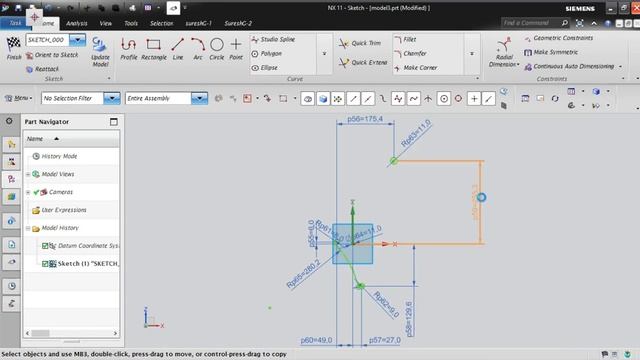
Task: Activate Quick Extend
Action: [x=363, y=62]
